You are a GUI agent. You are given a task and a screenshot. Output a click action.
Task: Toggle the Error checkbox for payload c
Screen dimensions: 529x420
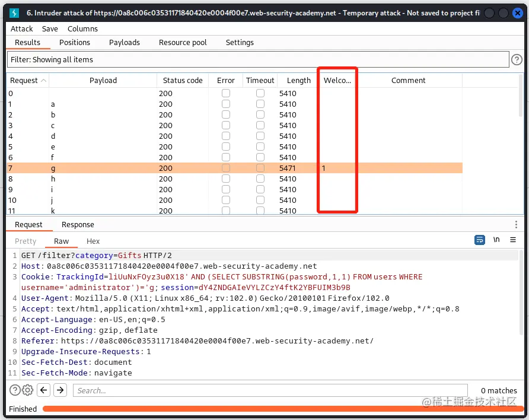pyautogui.click(x=226, y=126)
